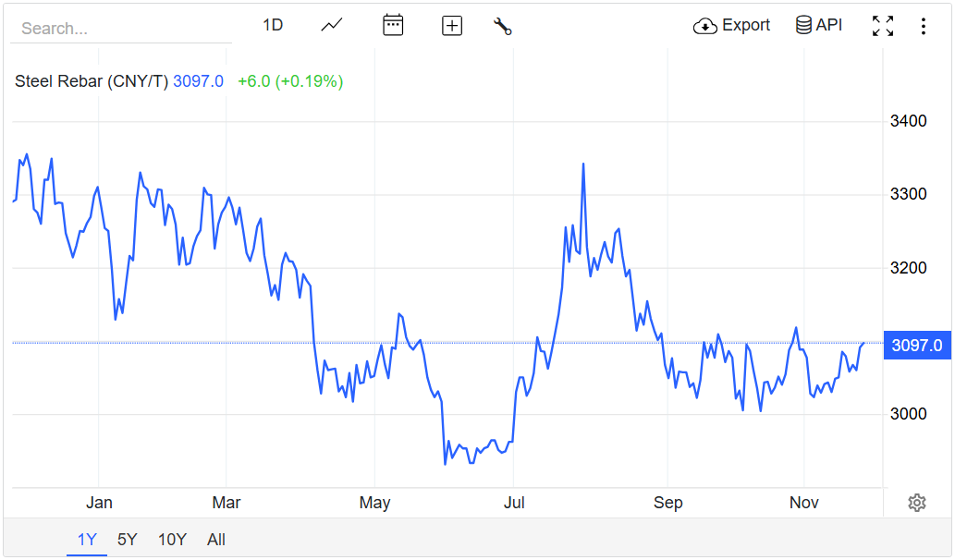Open the calendar date range picker
The image size is (955, 560).
click(x=393, y=26)
